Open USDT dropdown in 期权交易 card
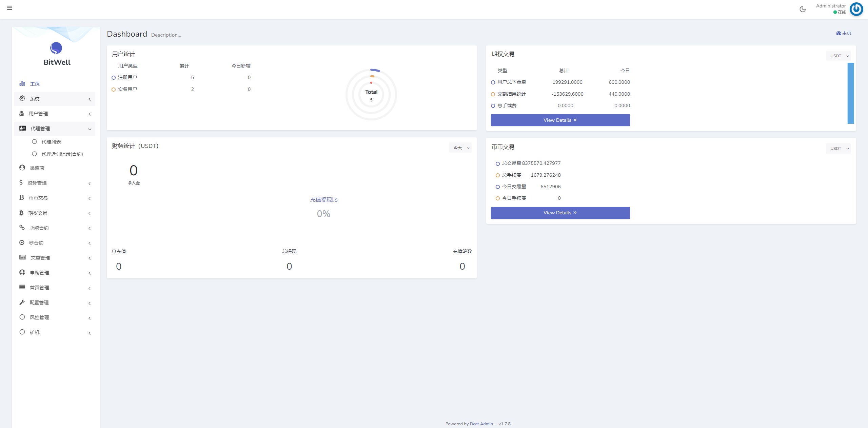868x428 pixels. tap(838, 56)
